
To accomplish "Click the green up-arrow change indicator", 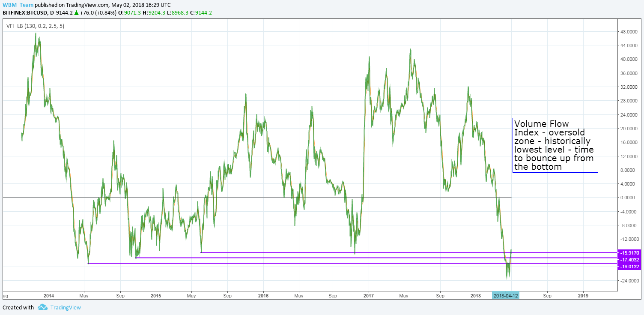I will coord(77,13).
